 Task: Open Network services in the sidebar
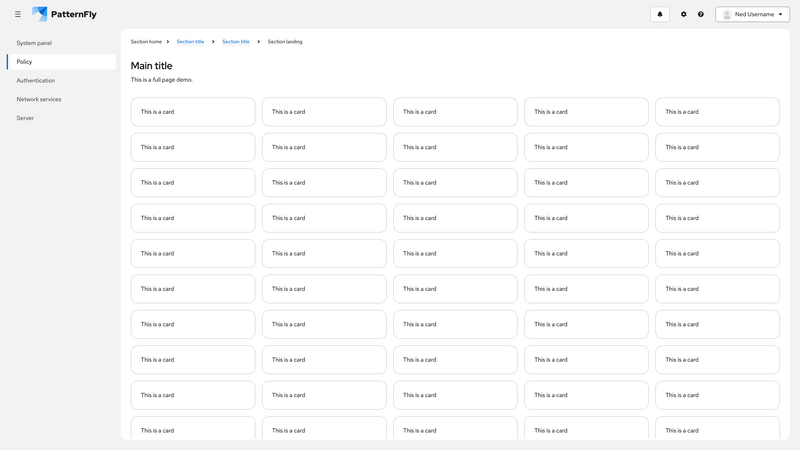(x=61, y=99)
